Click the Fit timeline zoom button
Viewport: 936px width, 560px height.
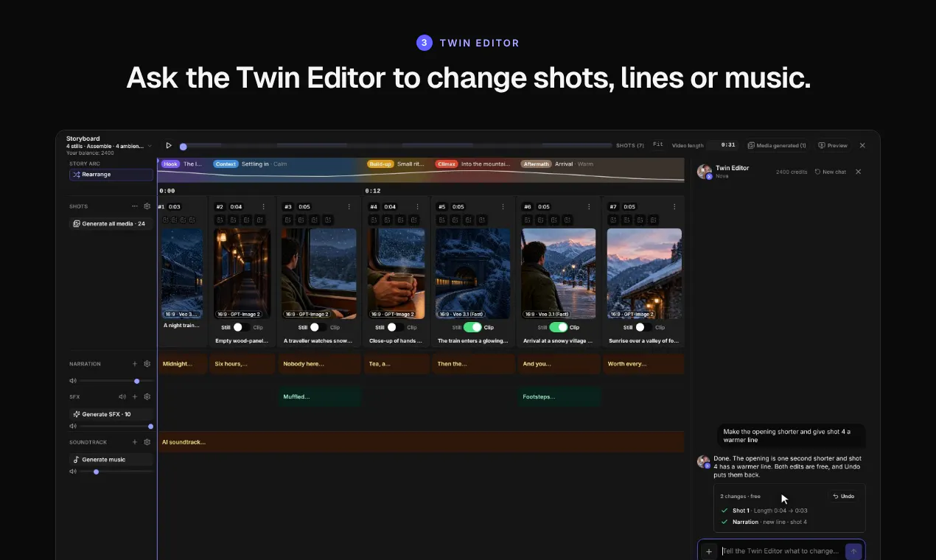click(658, 145)
